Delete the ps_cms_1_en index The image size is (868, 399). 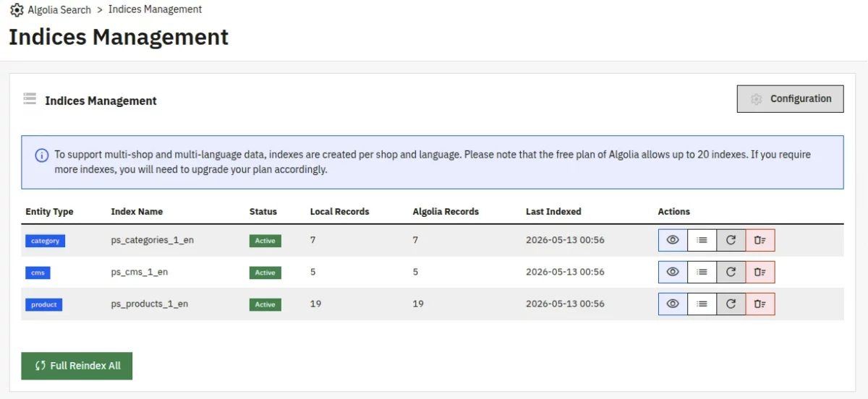[x=759, y=272]
